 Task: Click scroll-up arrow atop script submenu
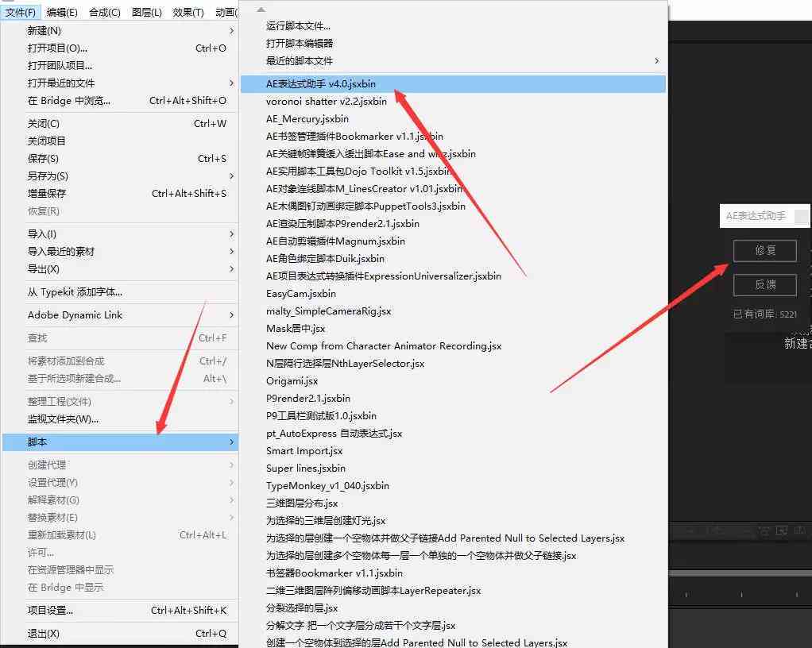pos(261,10)
